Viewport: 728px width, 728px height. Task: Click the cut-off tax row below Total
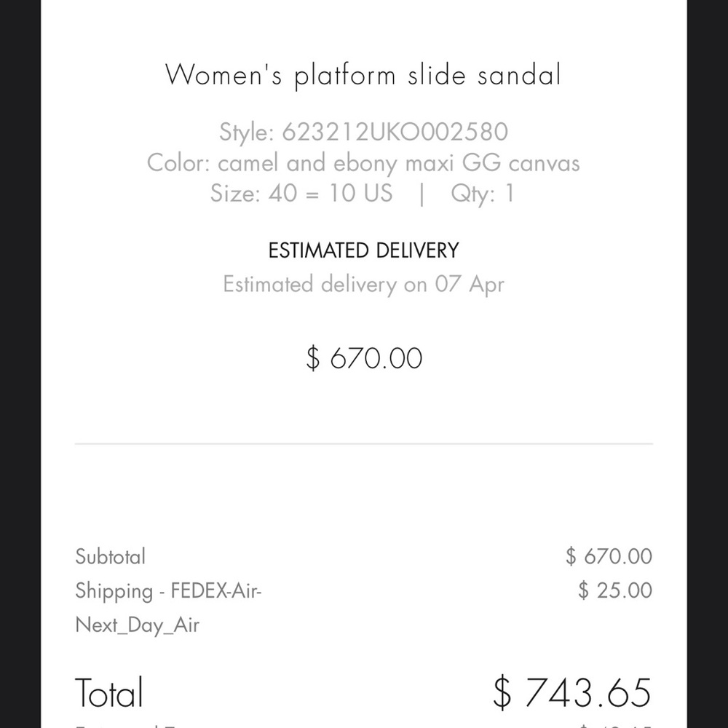364,725
